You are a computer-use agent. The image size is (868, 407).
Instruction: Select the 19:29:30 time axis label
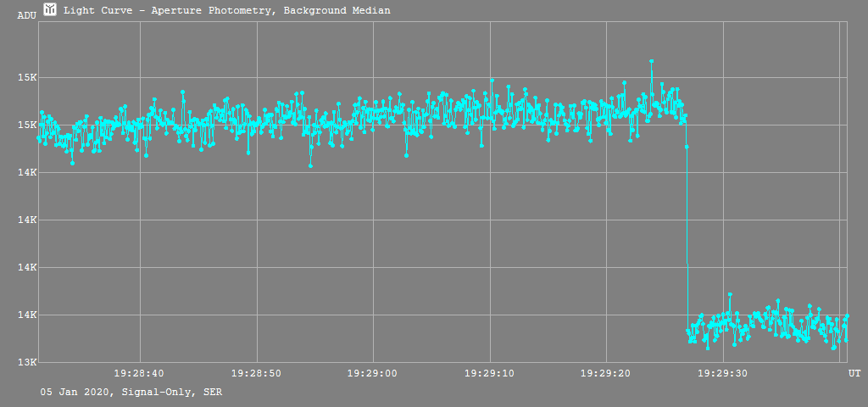(723, 373)
